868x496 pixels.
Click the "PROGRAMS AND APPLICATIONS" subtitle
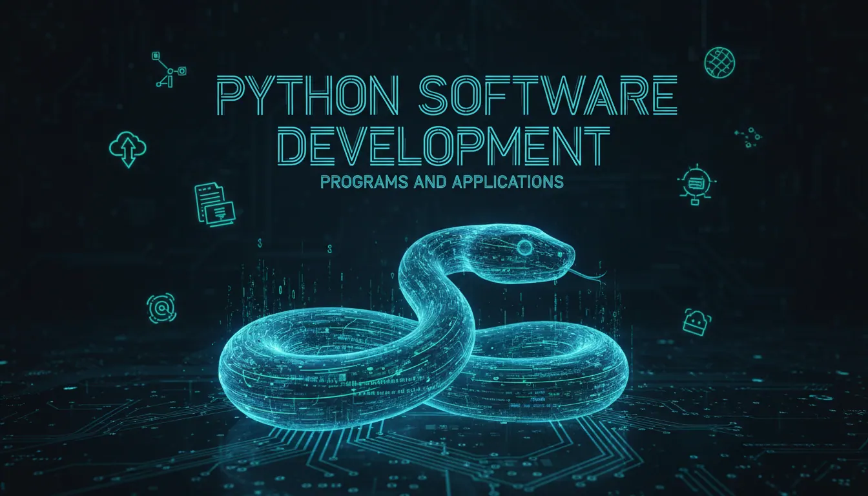[x=442, y=182]
